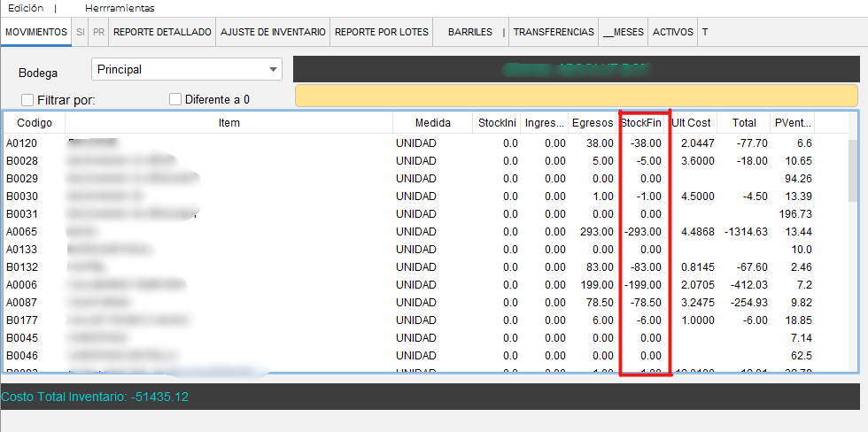This screenshot has width=868, height=432.
Task: Sort by the Codigo column header
Action: [x=35, y=123]
